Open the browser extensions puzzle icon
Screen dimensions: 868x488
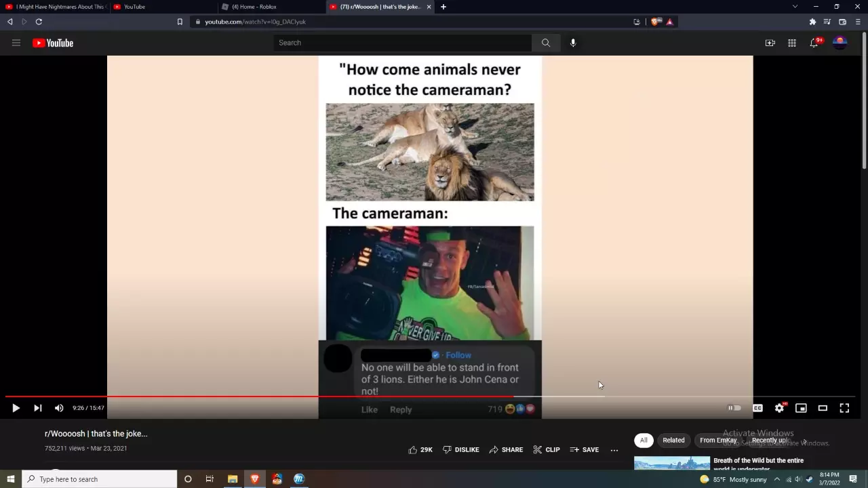[x=812, y=22]
